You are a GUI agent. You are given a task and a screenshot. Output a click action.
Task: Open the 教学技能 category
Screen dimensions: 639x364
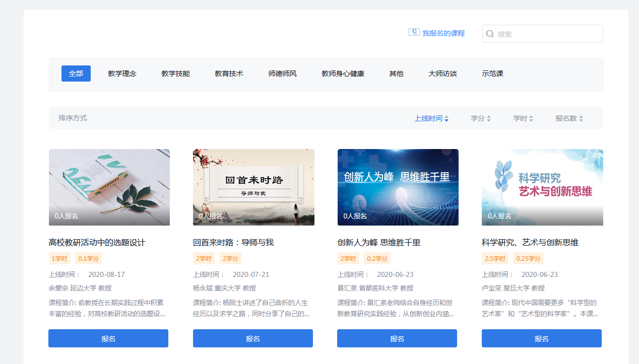point(175,74)
